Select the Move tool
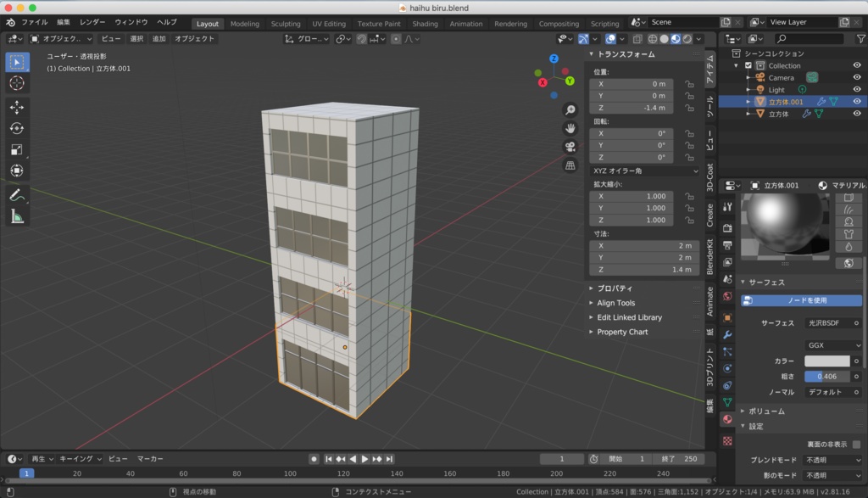The height and width of the screenshot is (498, 868). (x=17, y=107)
